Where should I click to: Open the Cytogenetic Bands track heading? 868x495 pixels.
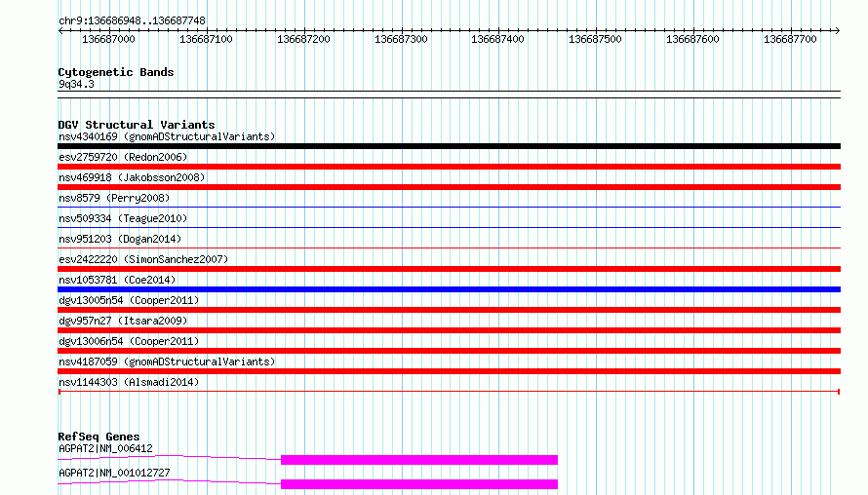tap(116, 72)
